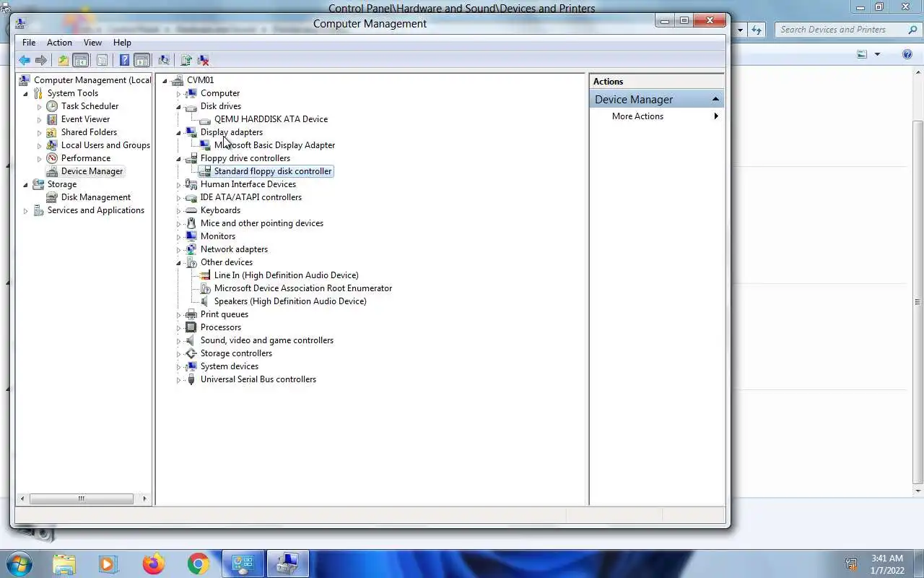This screenshot has width=924, height=578.
Task: Select Device Manager in the console tree
Action: click(92, 171)
